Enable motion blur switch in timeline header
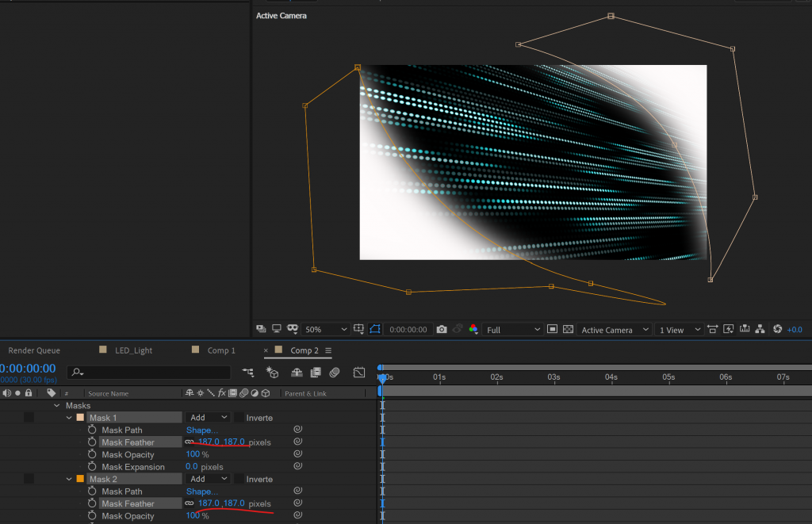812x524 pixels. coord(335,372)
